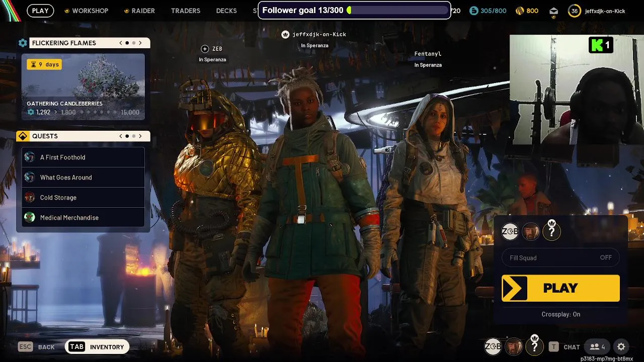
Task: Click the FLICKERING FLAMES header title
Action: click(64, 43)
